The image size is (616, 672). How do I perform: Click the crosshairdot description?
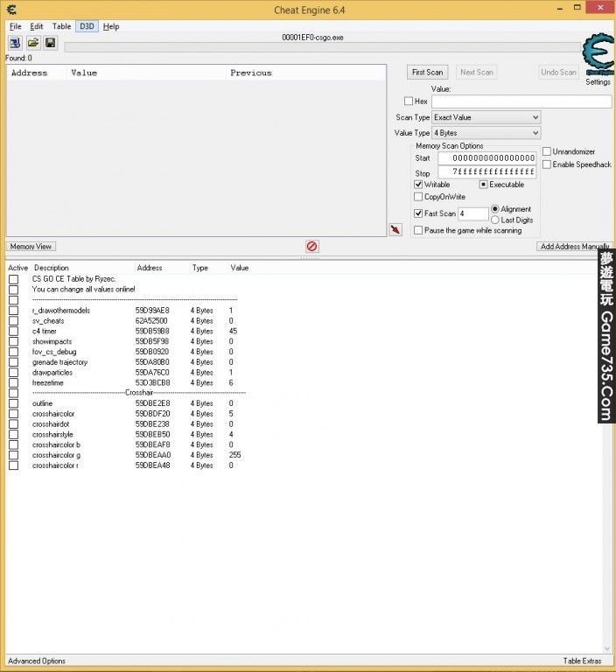pos(51,423)
